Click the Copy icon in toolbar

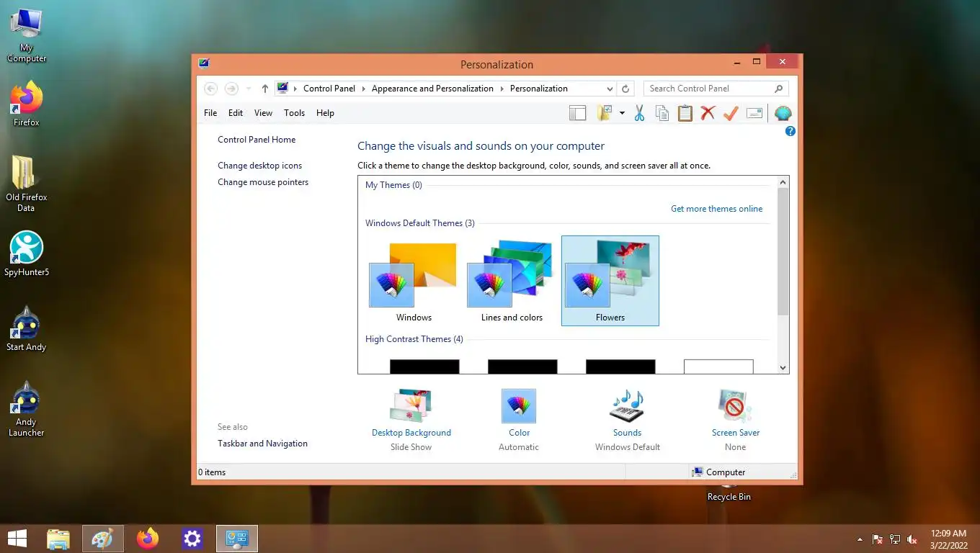pyautogui.click(x=661, y=113)
